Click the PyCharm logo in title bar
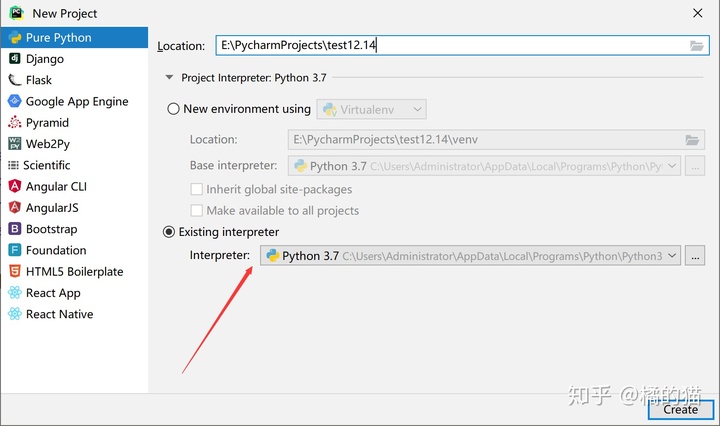The image size is (720, 426). point(17,13)
